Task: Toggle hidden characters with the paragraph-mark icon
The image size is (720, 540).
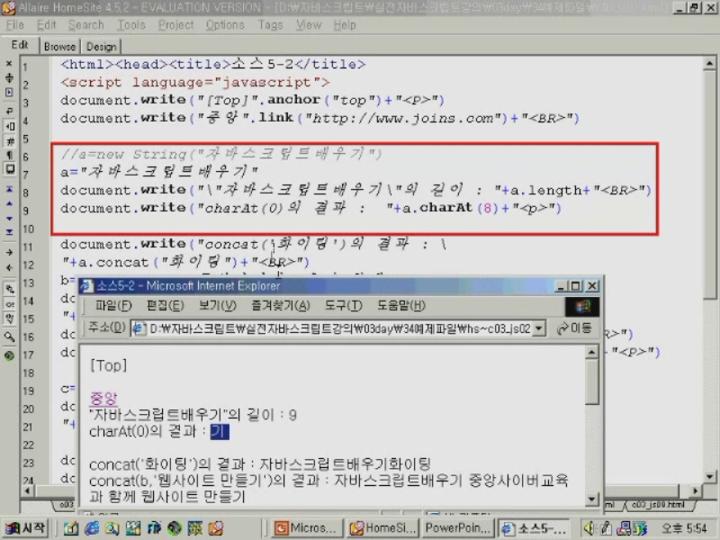Action: (x=9, y=155)
